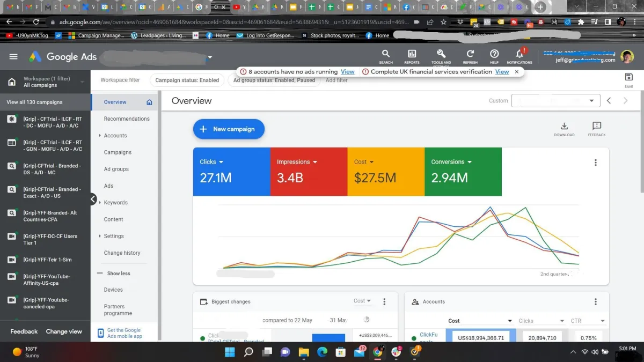Click the New campaign button

(x=229, y=129)
